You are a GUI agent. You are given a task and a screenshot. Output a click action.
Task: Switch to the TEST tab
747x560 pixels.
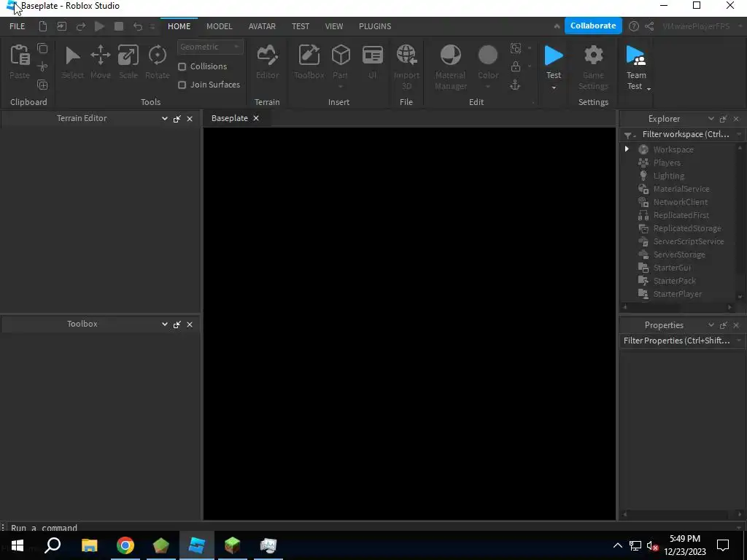pyautogui.click(x=301, y=26)
